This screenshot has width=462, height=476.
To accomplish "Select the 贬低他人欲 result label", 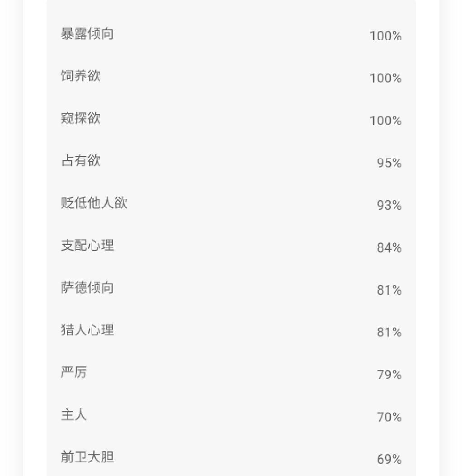I will tap(94, 203).
